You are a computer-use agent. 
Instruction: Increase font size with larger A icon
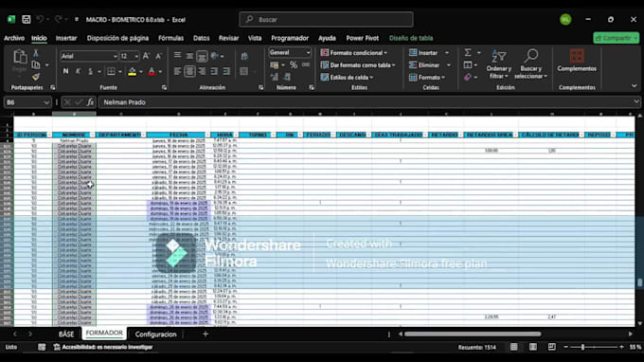coord(146,56)
